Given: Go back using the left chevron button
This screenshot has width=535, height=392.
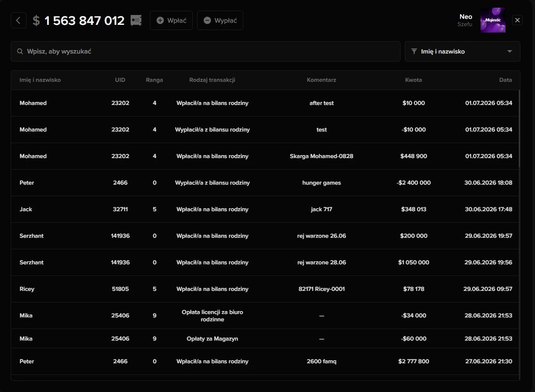Looking at the screenshot, I should pyautogui.click(x=18, y=20).
